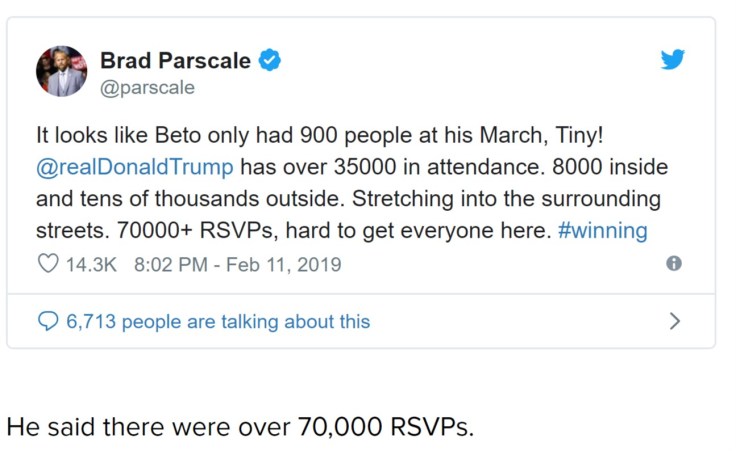The image size is (736, 451).
Task: Expand the conversation with the right chevron
Action: tap(675, 321)
